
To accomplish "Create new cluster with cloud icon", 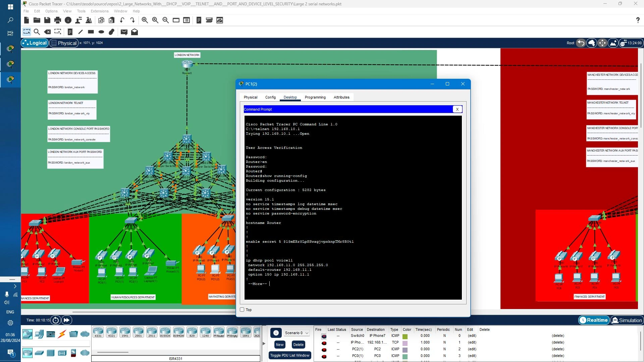I will (x=592, y=43).
